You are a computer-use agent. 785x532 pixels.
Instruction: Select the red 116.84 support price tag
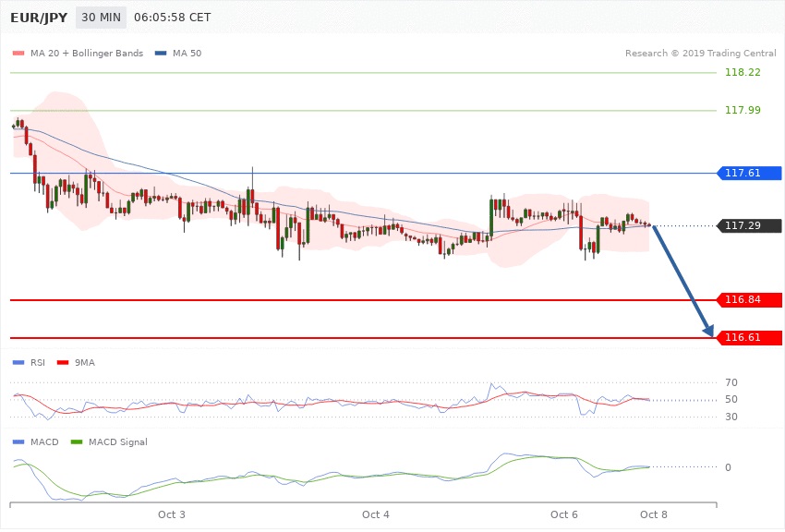pos(750,299)
